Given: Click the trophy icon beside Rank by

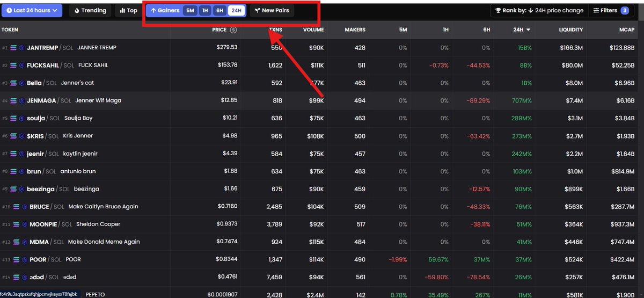Looking at the screenshot, I should point(498,10).
